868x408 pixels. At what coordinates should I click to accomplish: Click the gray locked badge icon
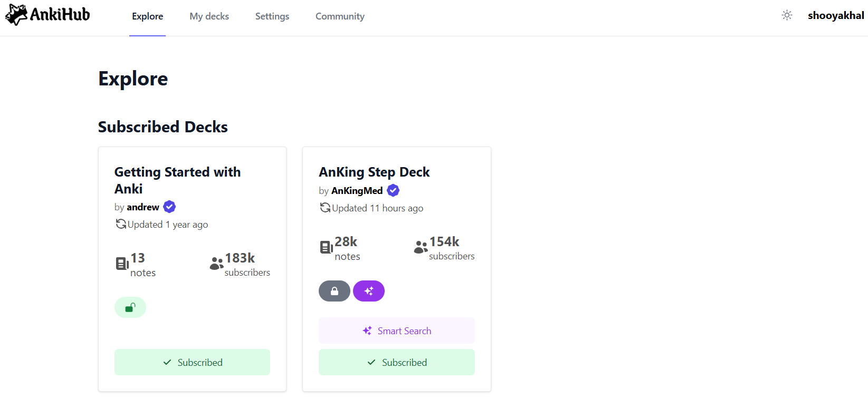(x=335, y=291)
